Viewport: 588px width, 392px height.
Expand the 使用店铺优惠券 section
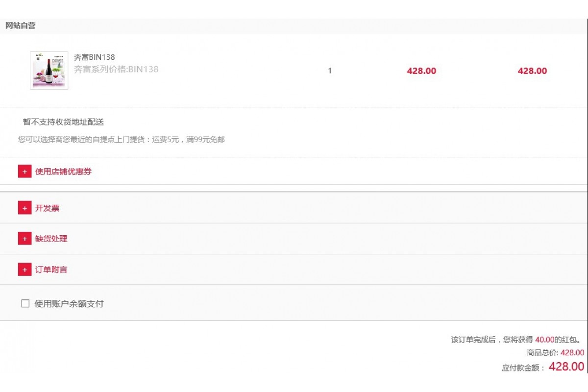(63, 171)
